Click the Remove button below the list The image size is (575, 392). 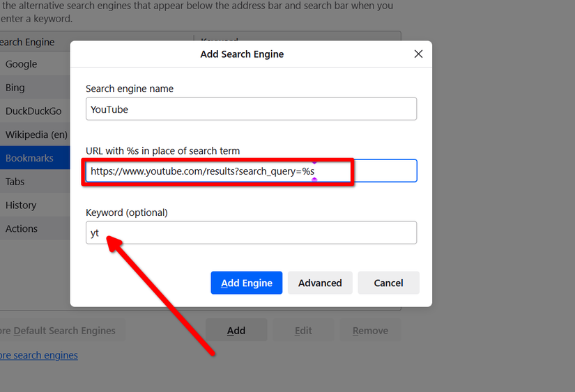(x=370, y=330)
